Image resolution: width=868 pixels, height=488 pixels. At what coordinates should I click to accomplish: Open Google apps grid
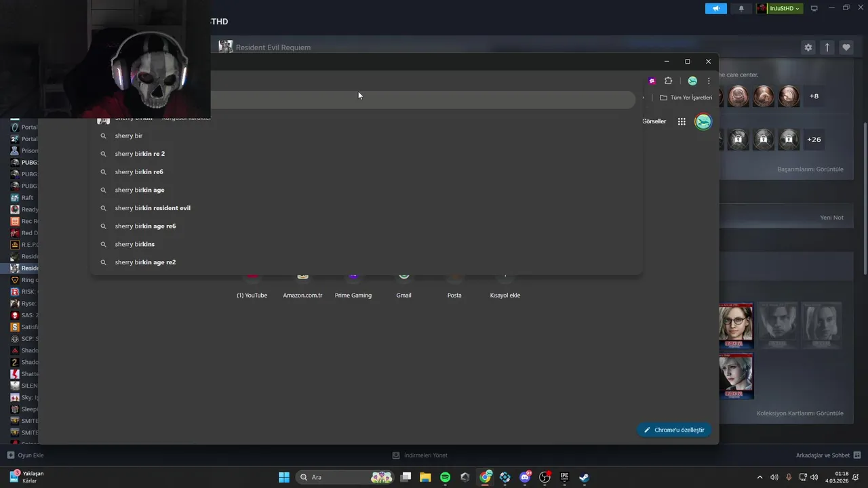click(682, 122)
